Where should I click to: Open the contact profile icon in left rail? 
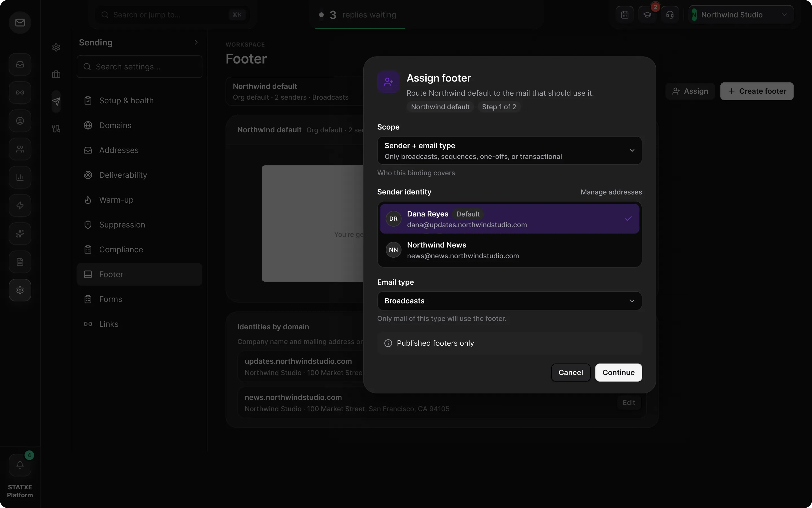(x=20, y=121)
